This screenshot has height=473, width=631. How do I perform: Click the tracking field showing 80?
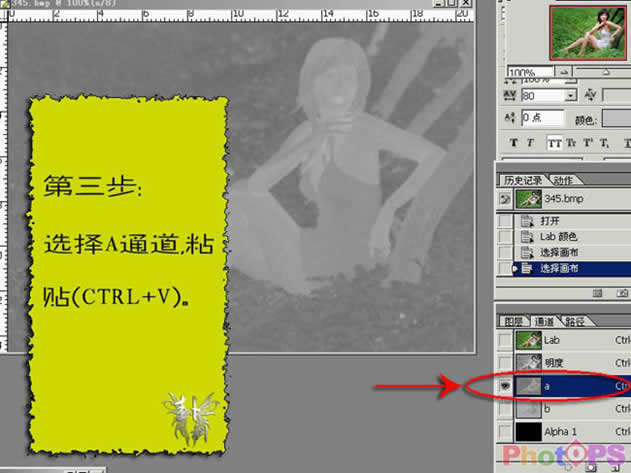(x=543, y=95)
